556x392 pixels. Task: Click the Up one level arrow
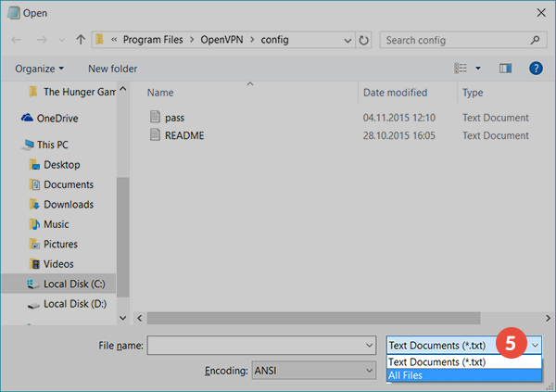(82, 41)
